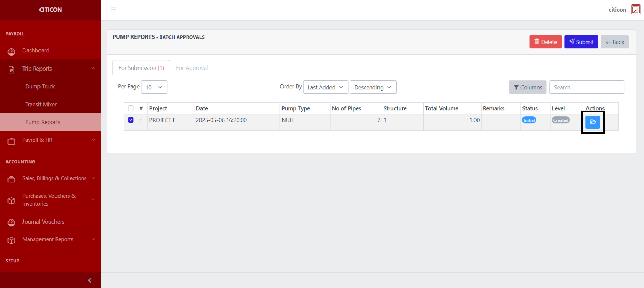Open the folder action for PROJECT E
Image resolution: width=644 pixels, height=288 pixels.
point(592,122)
